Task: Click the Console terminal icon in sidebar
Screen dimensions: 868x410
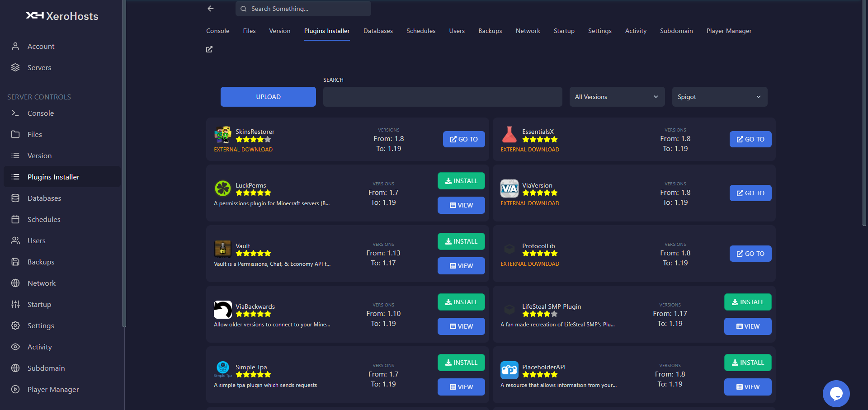Action: coord(15,113)
